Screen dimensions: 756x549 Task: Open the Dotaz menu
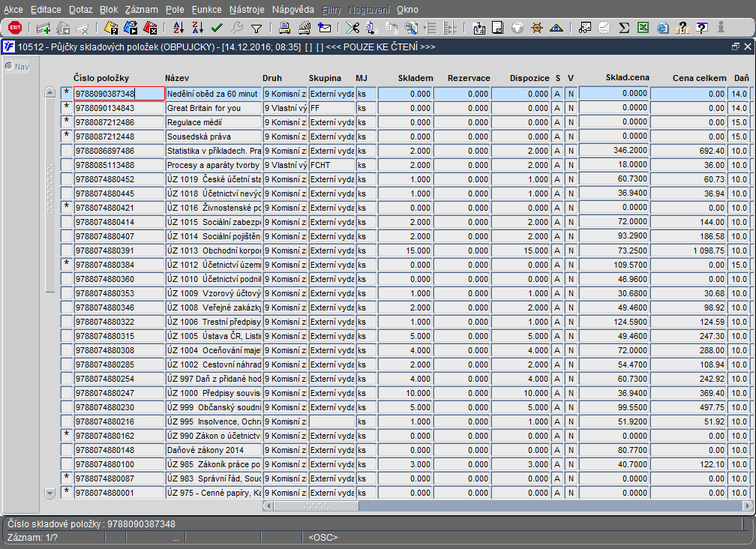click(80, 10)
